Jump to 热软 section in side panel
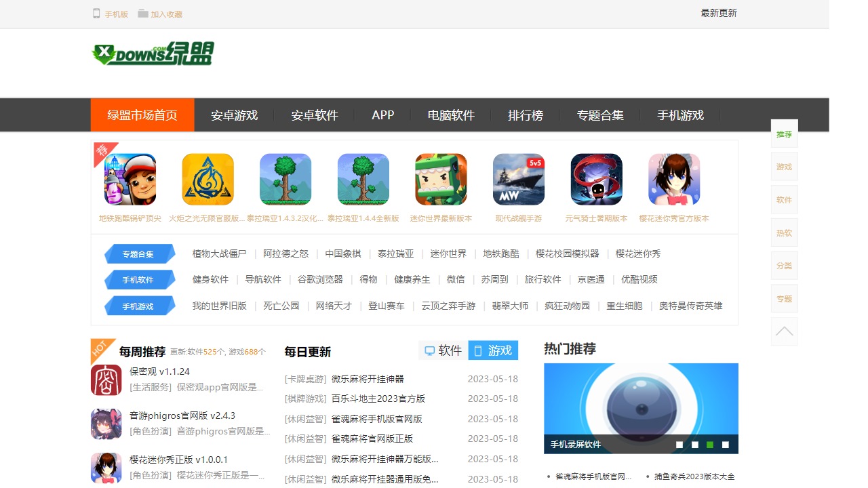 point(785,232)
